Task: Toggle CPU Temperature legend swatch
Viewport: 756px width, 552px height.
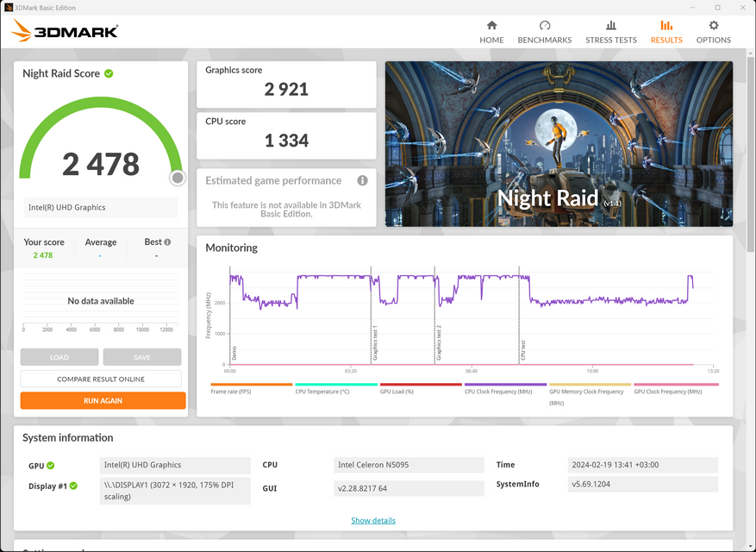Action: (336, 385)
